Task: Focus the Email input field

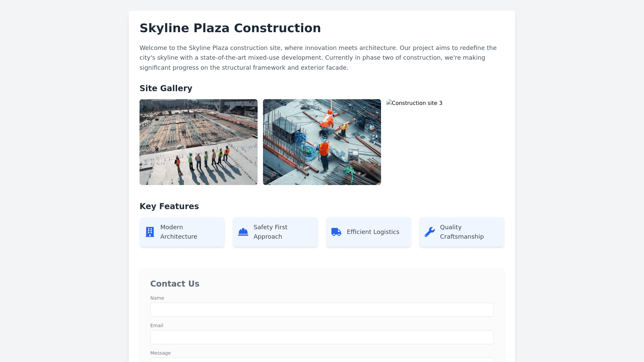Action: tap(322, 337)
